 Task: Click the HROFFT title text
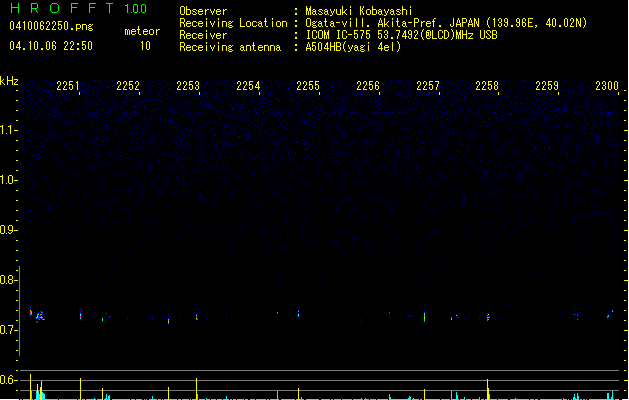[x=62, y=8]
